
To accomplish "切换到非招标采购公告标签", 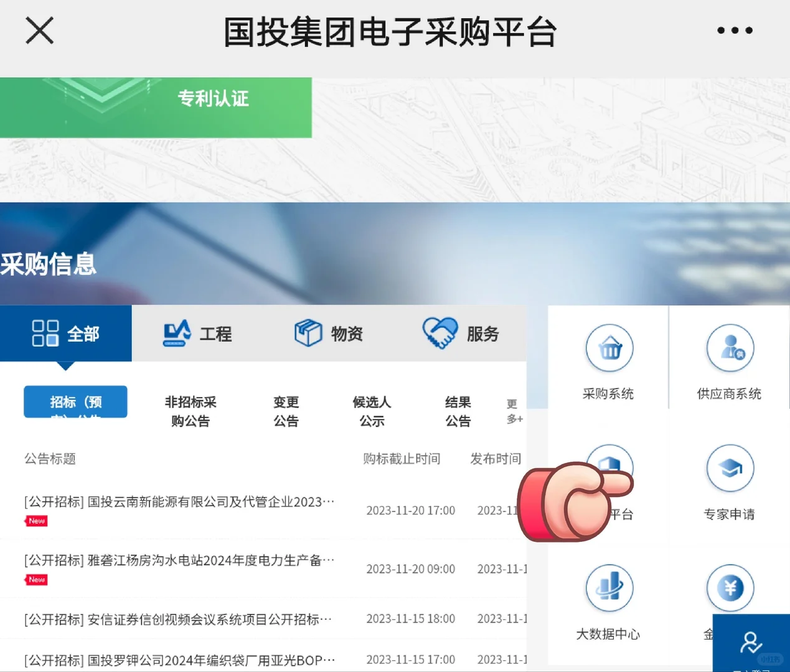I will point(190,411).
